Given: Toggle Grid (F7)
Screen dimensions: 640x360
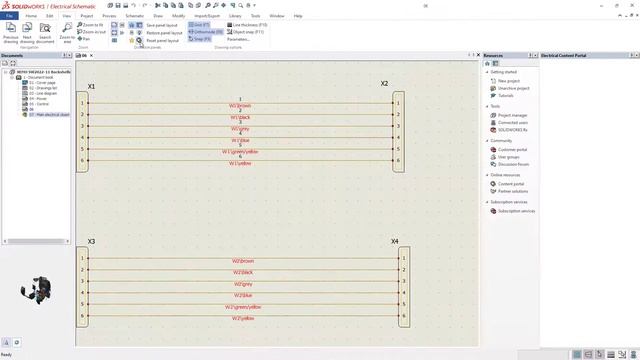Looking at the screenshot, I should [199, 25].
